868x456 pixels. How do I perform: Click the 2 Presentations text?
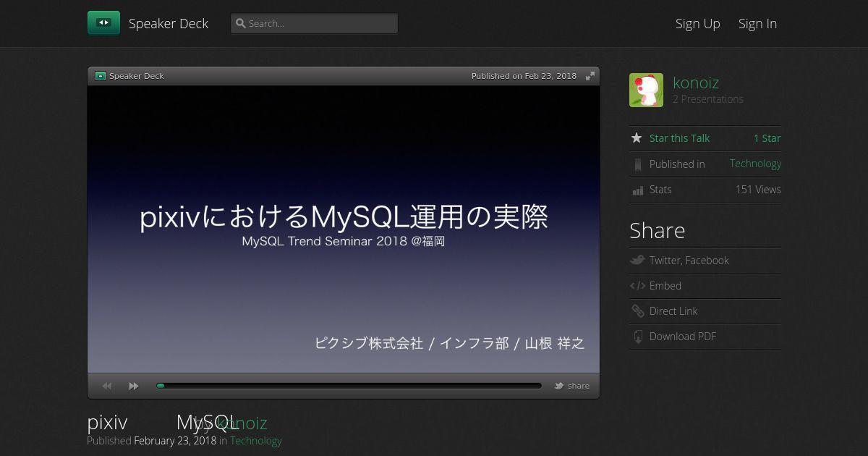pyautogui.click(x=708, y=99)
